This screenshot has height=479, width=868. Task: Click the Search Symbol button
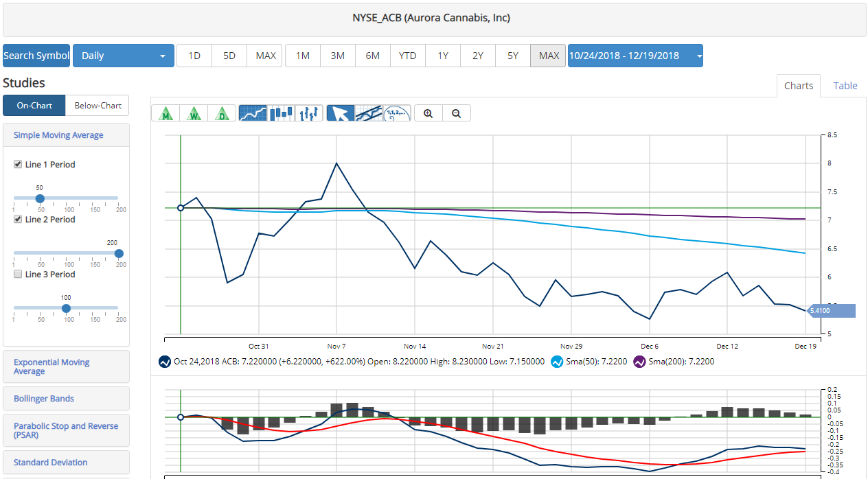click(36, 56)
